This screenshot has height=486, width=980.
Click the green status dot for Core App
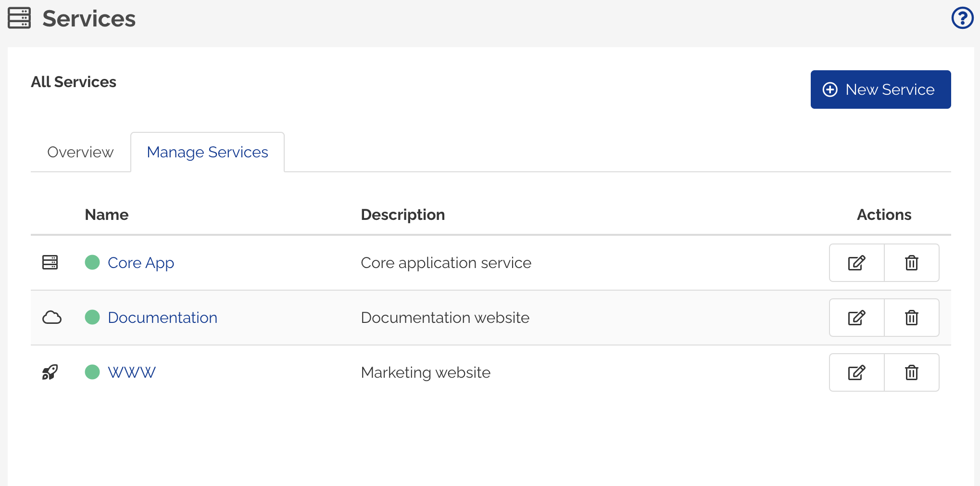tap(92, 263)
